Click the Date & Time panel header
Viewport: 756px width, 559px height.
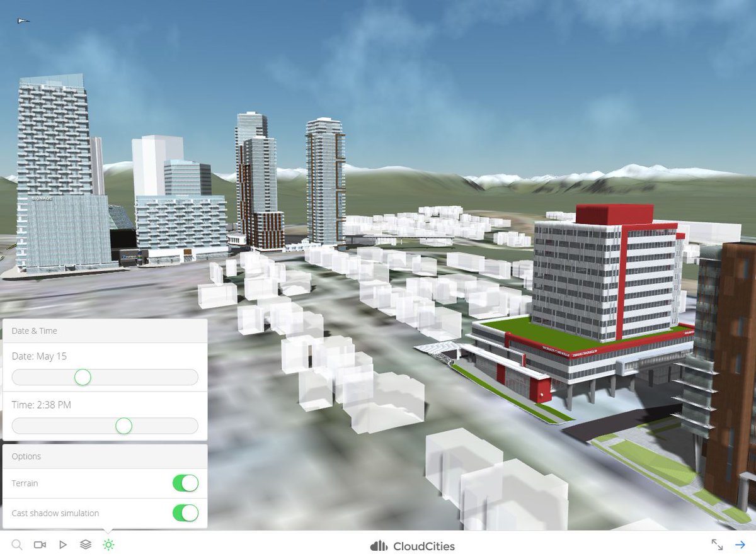pos(105,330)
